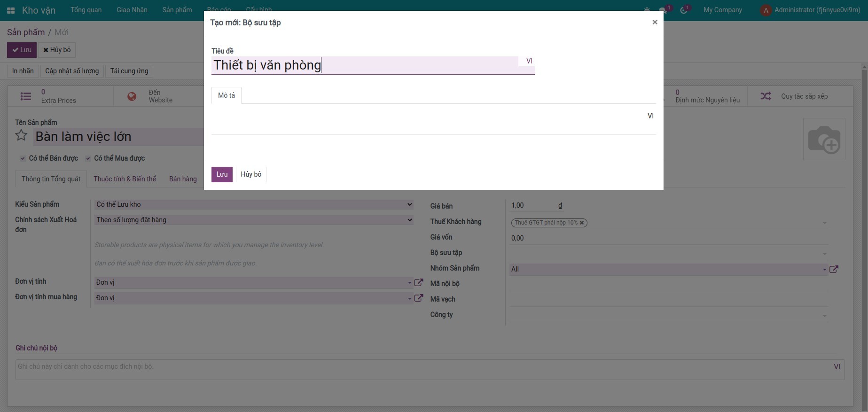
Task: Click the shuffle icon for Quy tắc sắp xếp
Action: tap(766, 96)
